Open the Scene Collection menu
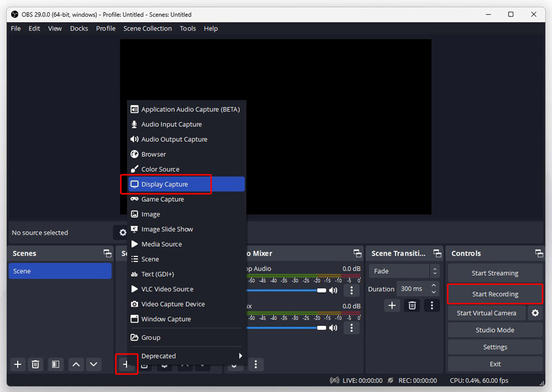 point(147,29)
